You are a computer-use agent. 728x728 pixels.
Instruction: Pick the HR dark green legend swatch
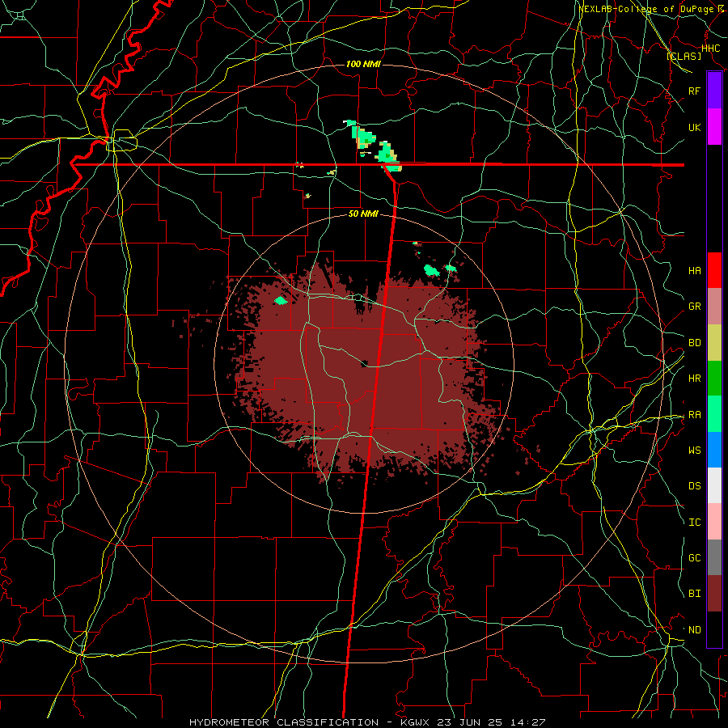pos(714,379)
